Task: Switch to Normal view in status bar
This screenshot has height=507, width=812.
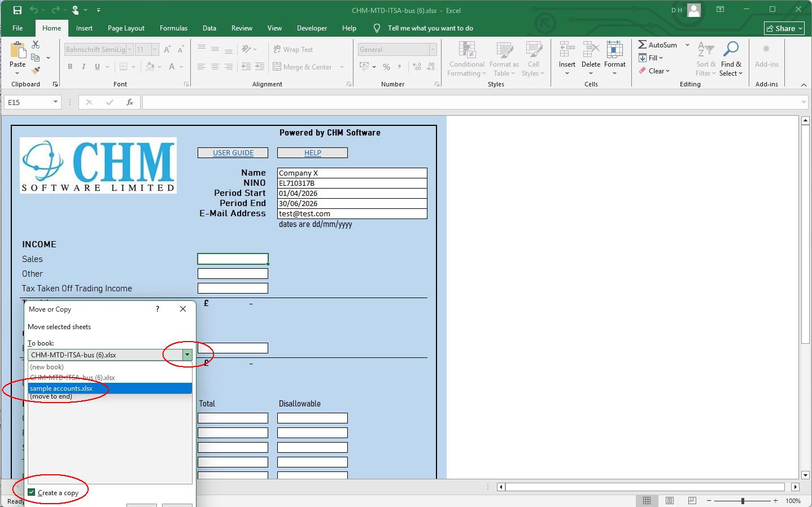Action: pos(647,501)
